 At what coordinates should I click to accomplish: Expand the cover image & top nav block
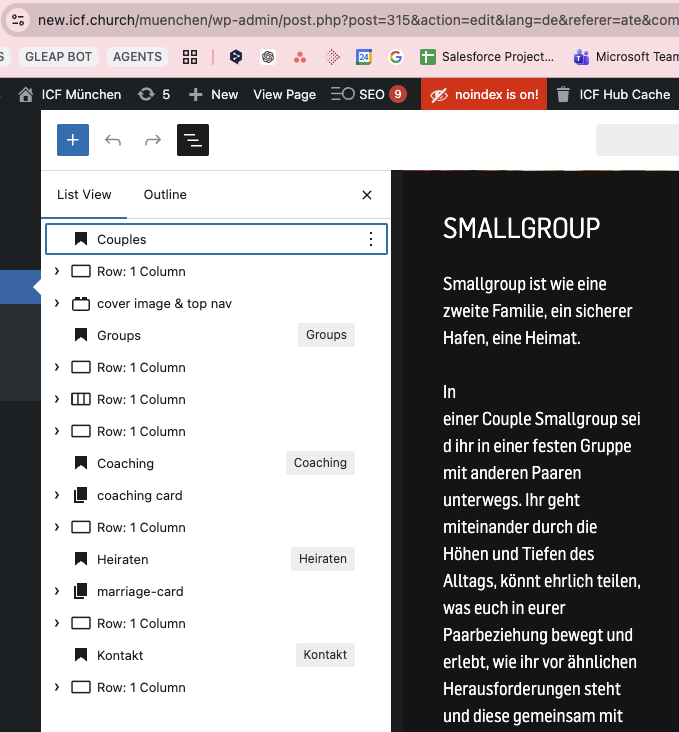(57, 303)
